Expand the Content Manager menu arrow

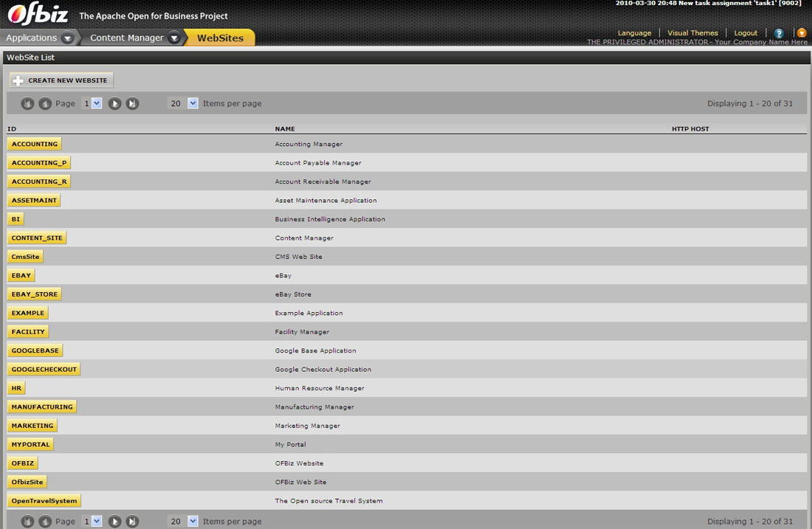pos(174,38)
